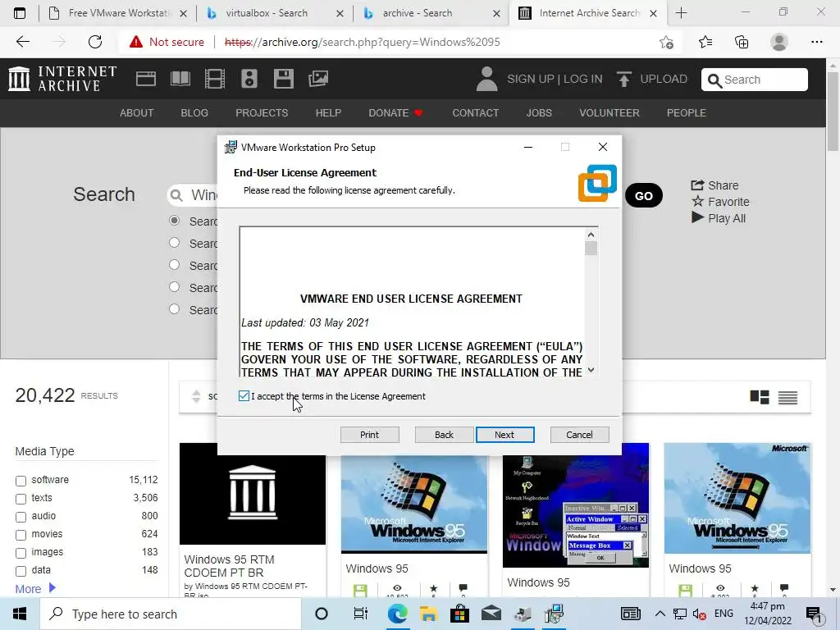Toggle sort direction arrows in results bar

click(196, 396)
